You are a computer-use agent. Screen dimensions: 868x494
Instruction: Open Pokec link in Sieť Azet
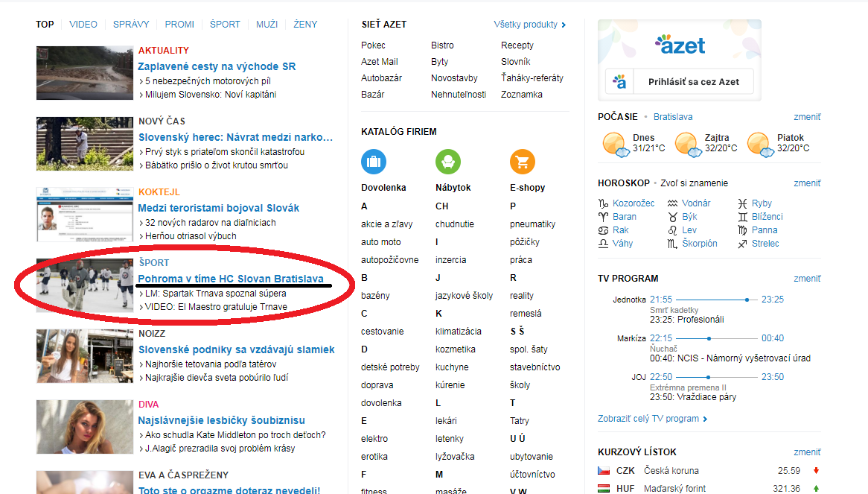(x=373, y=45)
